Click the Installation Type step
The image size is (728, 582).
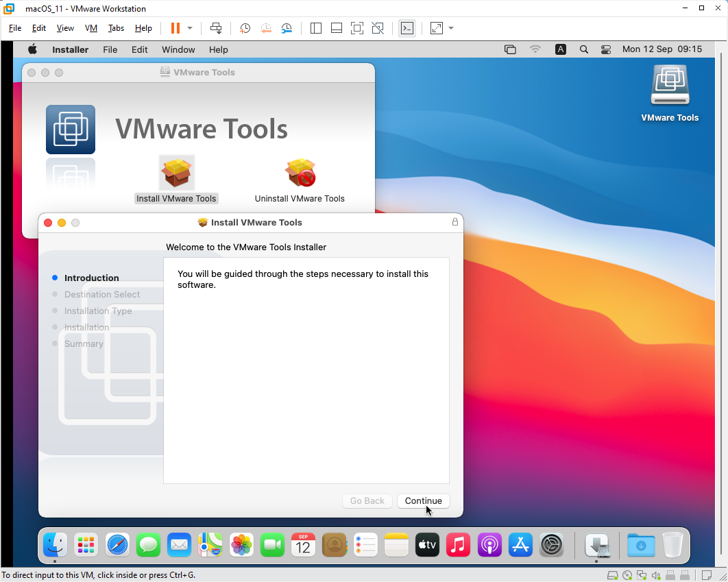pos(98,311)
